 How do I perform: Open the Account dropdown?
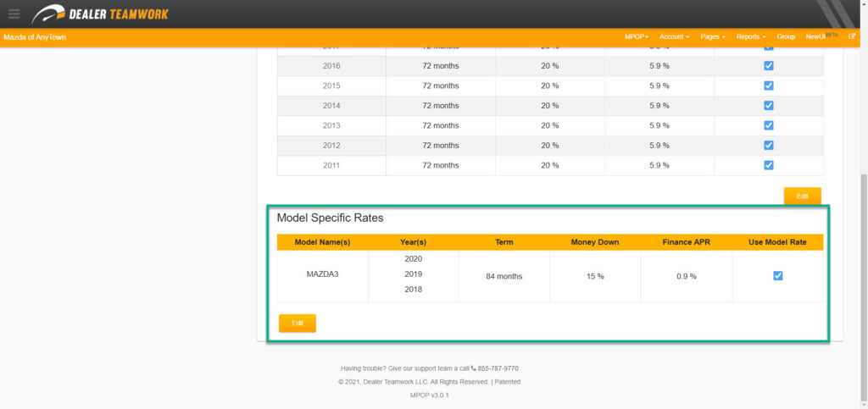point(674,37)
